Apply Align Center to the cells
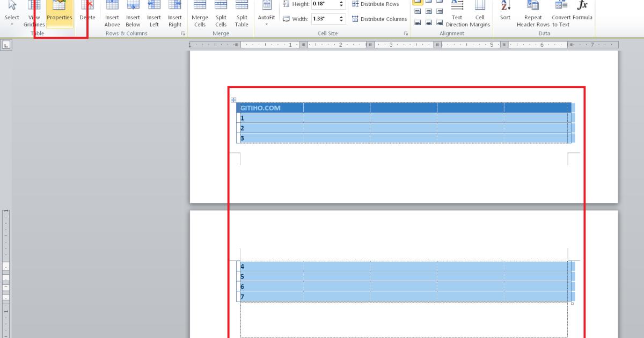The width and height of the screenshot is (644, 338). tap(429, 11)
